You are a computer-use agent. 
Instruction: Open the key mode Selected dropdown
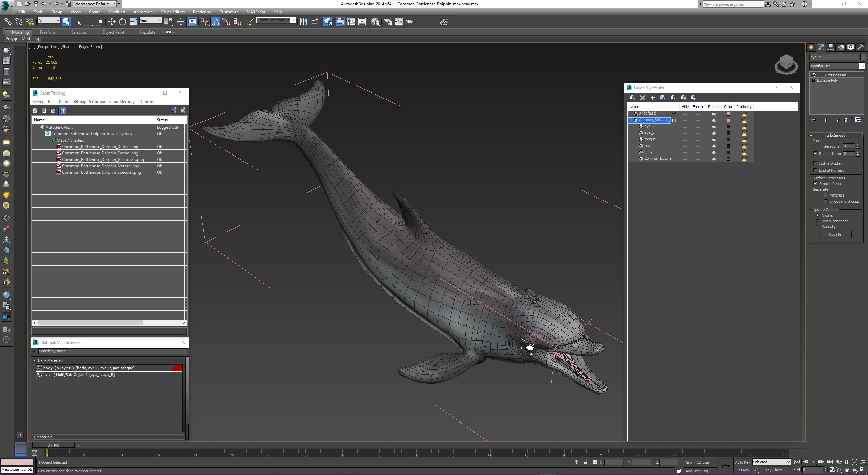tap(771, 462)
